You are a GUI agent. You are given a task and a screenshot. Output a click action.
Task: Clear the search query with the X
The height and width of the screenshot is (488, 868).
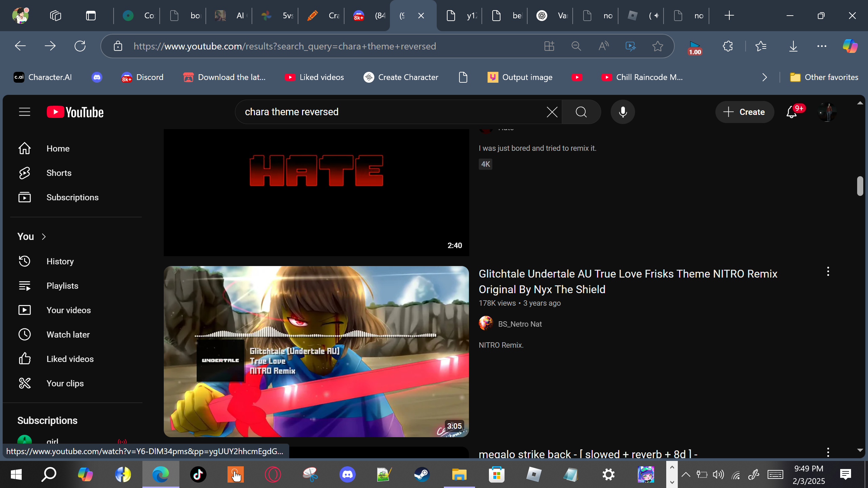[552, 112]
